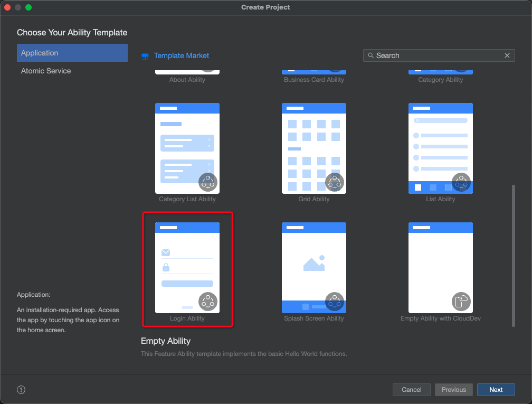The height and width of the screenshot is (404, 532).
Task: Open the Template Market storefront icon
Action: (x=145, y=55)
